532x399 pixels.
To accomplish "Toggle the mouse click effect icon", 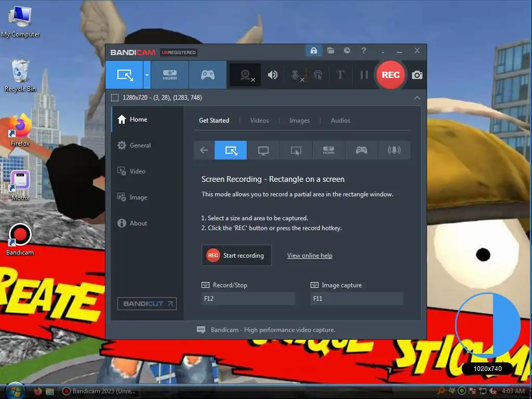I will [x=318, y=75].
